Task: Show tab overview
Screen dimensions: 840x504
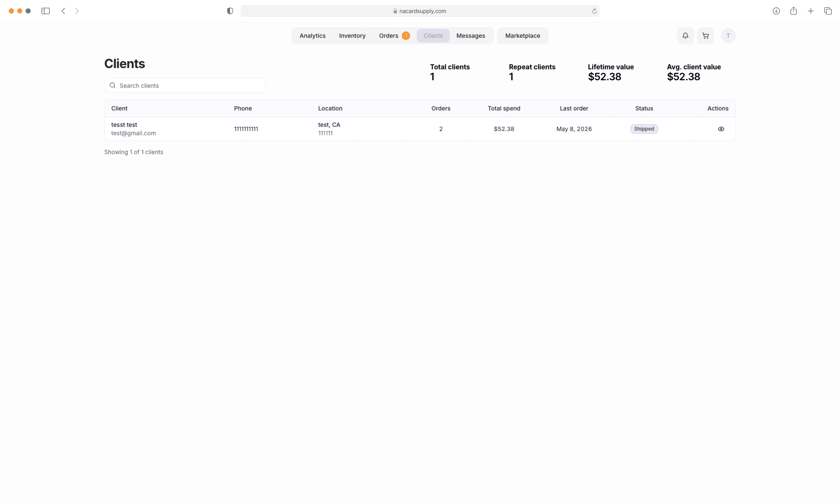Action: pyautogui.click(x=828, y=11)
